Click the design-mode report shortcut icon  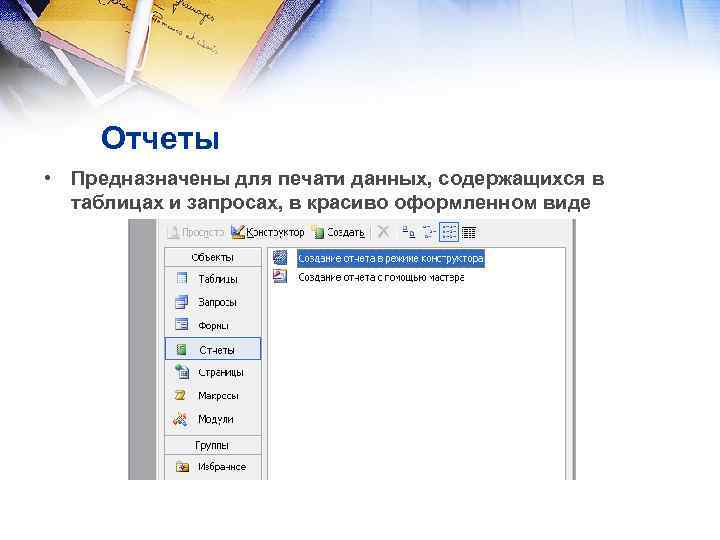click(x=280, y=257)
